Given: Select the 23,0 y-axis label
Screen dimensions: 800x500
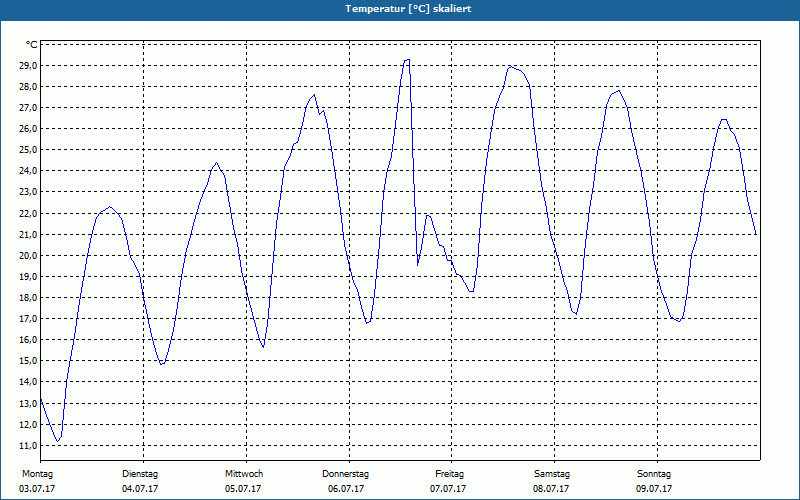Looking at the screenshot, I should 29,192.
